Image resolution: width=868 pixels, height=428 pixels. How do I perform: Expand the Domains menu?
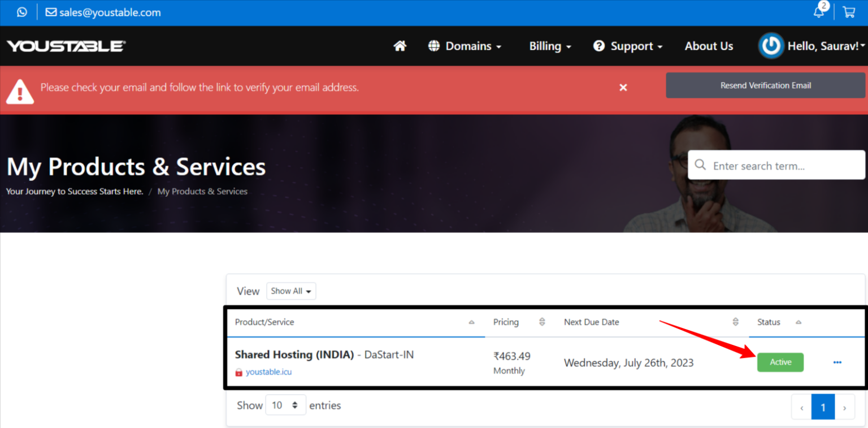pyautogui.click(x=465, y=46)
